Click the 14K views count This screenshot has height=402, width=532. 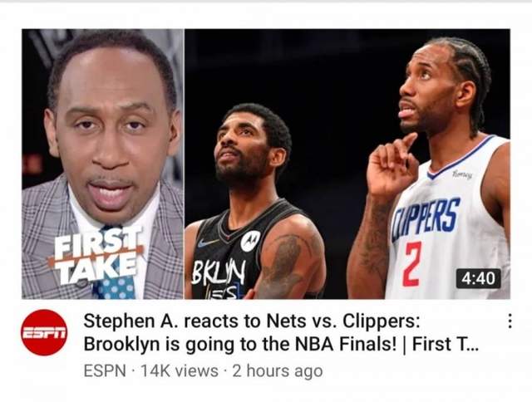coord(180,370)
